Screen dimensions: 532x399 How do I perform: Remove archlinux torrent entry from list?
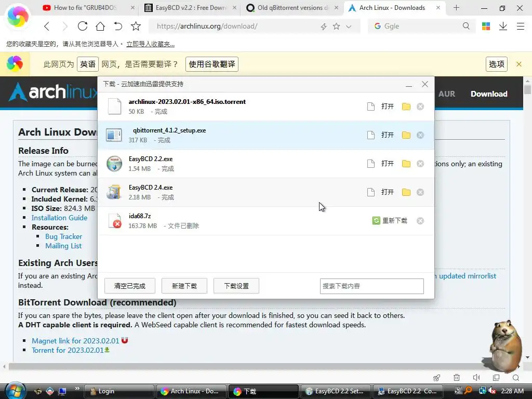pos(420,107)
